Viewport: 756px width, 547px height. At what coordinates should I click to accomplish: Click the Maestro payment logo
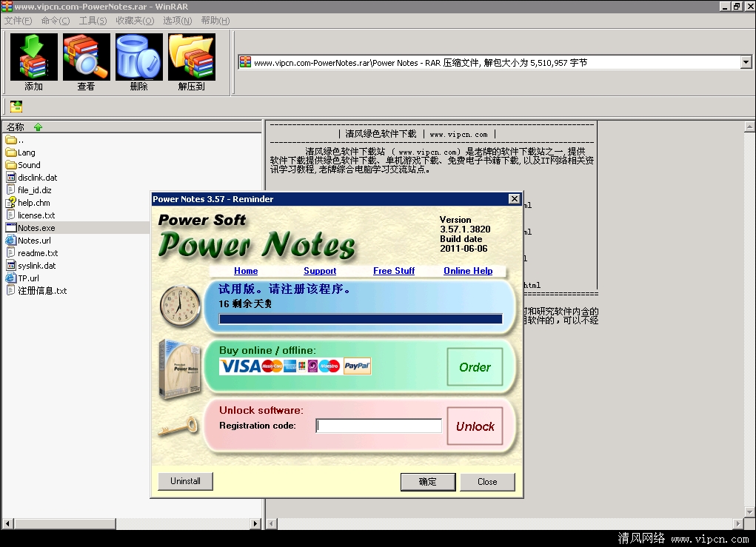(330, 366)
